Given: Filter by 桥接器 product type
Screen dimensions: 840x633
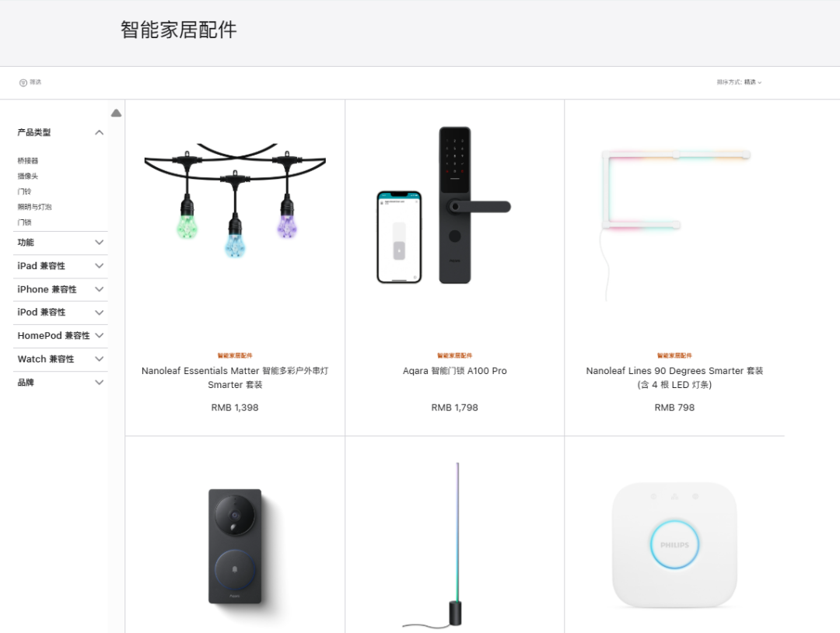Looking at the screenshot, I should coord(28,161).
